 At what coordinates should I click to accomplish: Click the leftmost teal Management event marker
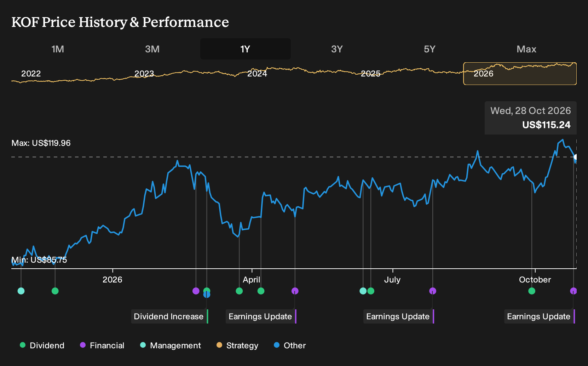21,291
